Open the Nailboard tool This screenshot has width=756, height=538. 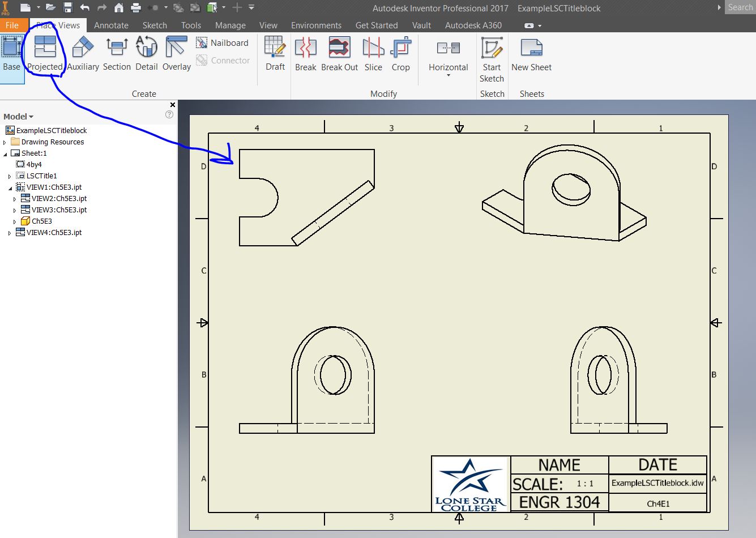223,43
